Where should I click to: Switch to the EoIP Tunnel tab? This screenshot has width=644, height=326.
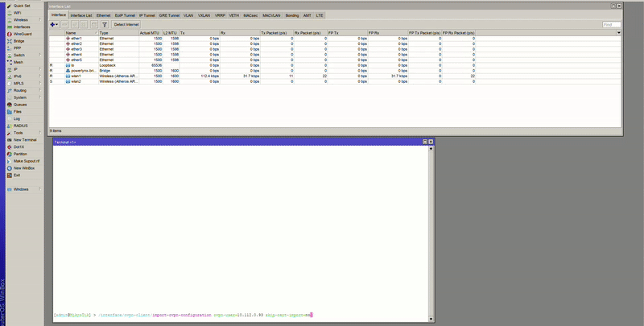(125, 15)
